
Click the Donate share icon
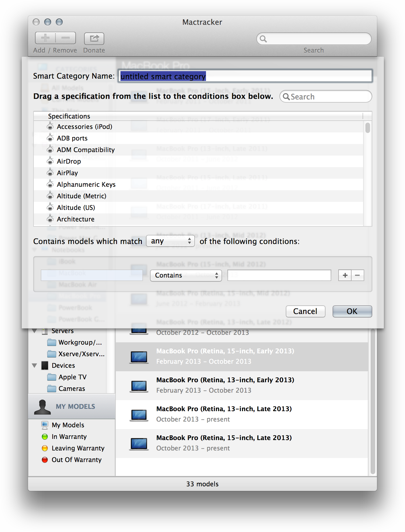(x=94, y=38)
